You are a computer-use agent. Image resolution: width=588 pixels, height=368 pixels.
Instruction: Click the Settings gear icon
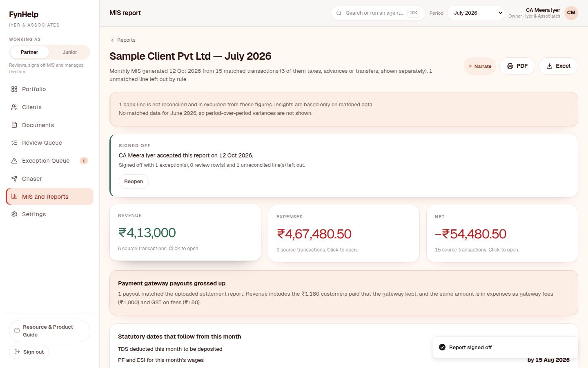point(14,214)
